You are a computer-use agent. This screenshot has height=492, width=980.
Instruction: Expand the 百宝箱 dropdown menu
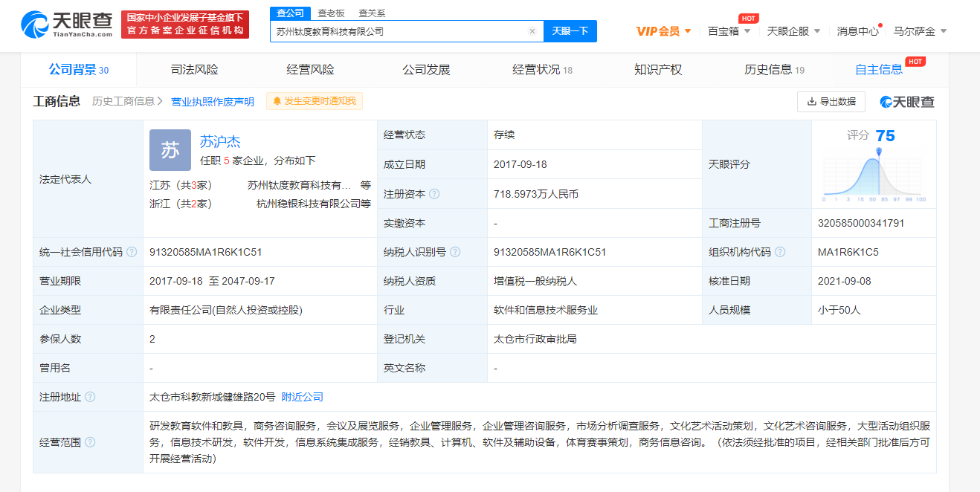[729, 31]
